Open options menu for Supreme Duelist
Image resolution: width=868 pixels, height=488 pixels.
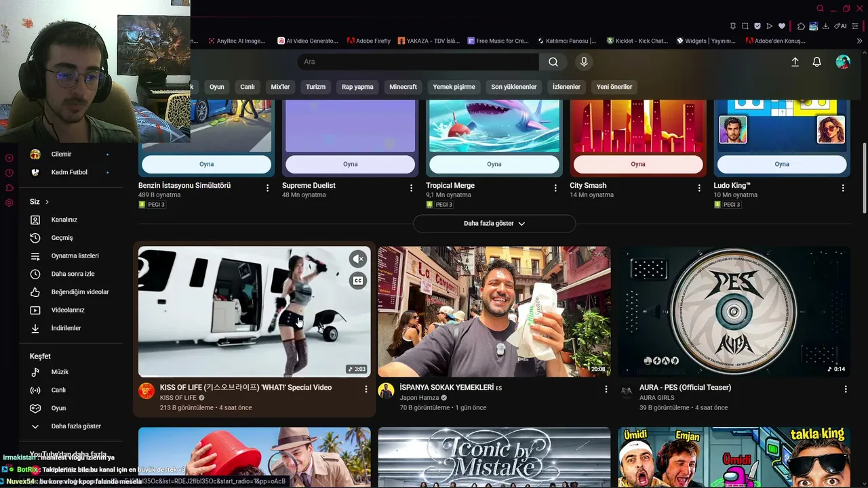coord(411,188)
